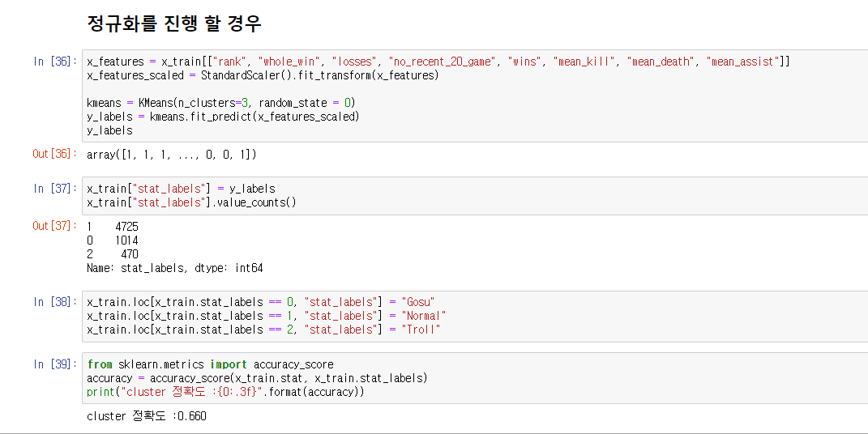Select the In [37] code cell

coord(475,196)
